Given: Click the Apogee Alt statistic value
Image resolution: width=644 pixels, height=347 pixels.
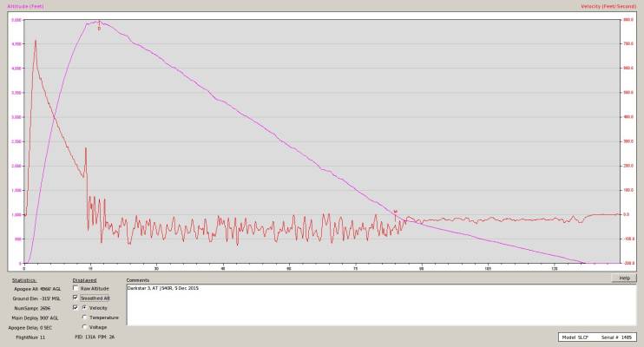Looking at the screenshot, I should [50, 288].
